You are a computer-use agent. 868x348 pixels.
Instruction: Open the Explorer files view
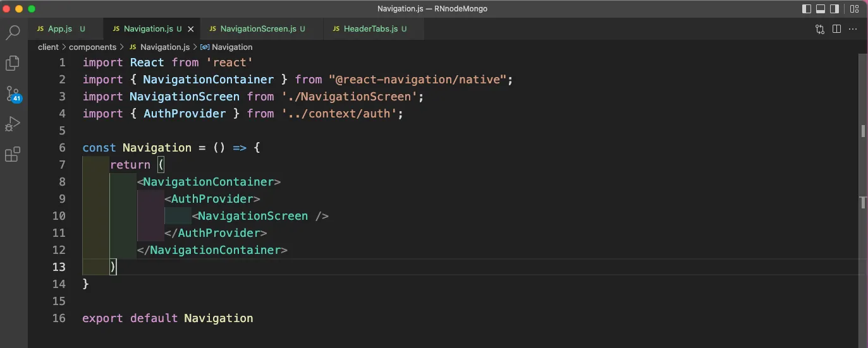pos(13,63)
